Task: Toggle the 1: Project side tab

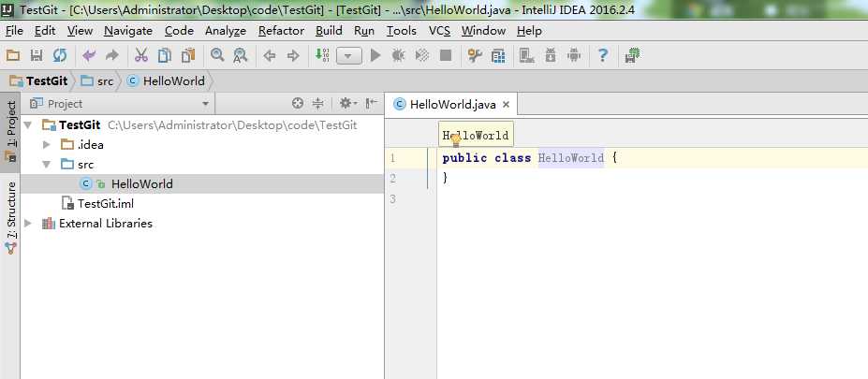Action: pos(10,131)
